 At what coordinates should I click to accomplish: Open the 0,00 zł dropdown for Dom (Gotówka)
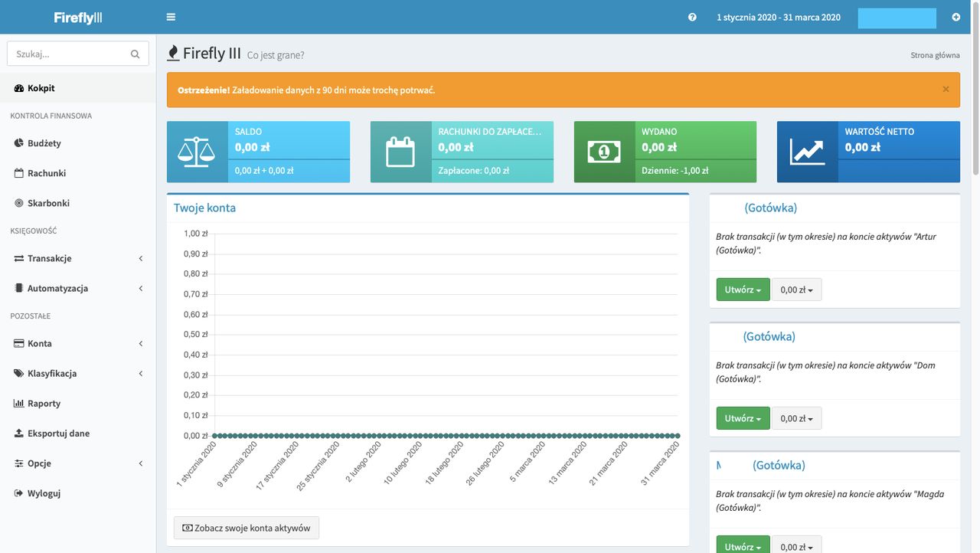[796, 418]
